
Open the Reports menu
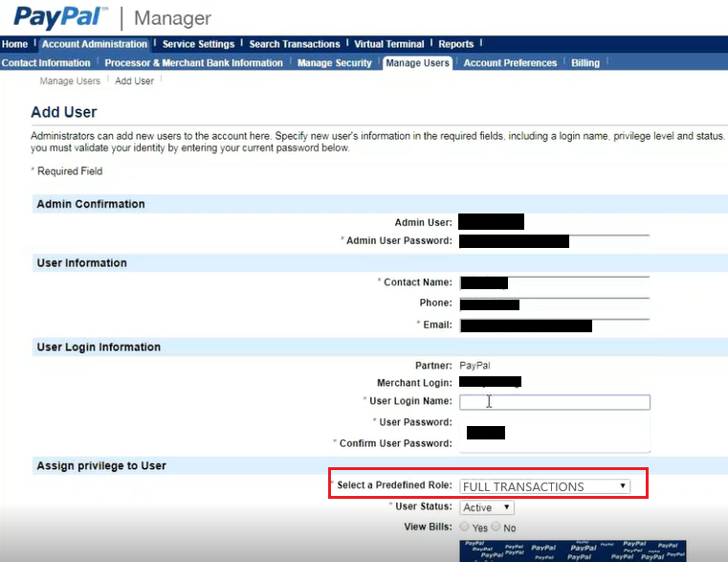pos(456,44)
